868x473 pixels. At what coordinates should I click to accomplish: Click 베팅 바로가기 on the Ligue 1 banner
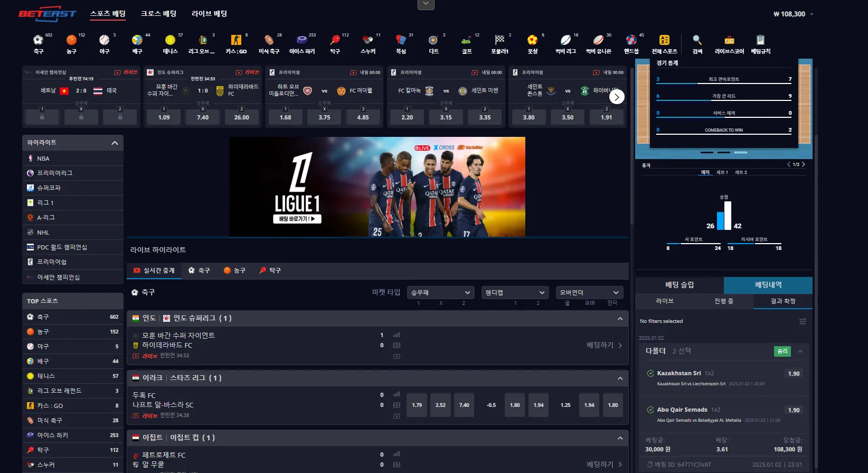pos(297,219)
